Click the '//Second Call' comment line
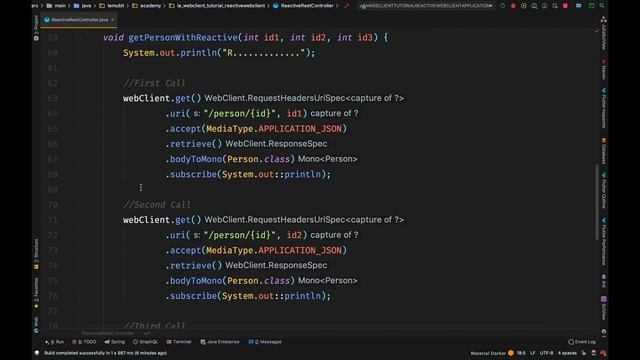This screenshot has height=360, width=640. coord(157,204)
